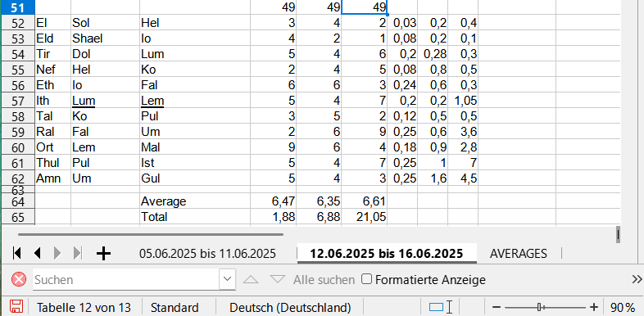The width and height of the screenshot is (644, 316).
Task: Select the cell with value 3,6
Action: coord(463,132)
